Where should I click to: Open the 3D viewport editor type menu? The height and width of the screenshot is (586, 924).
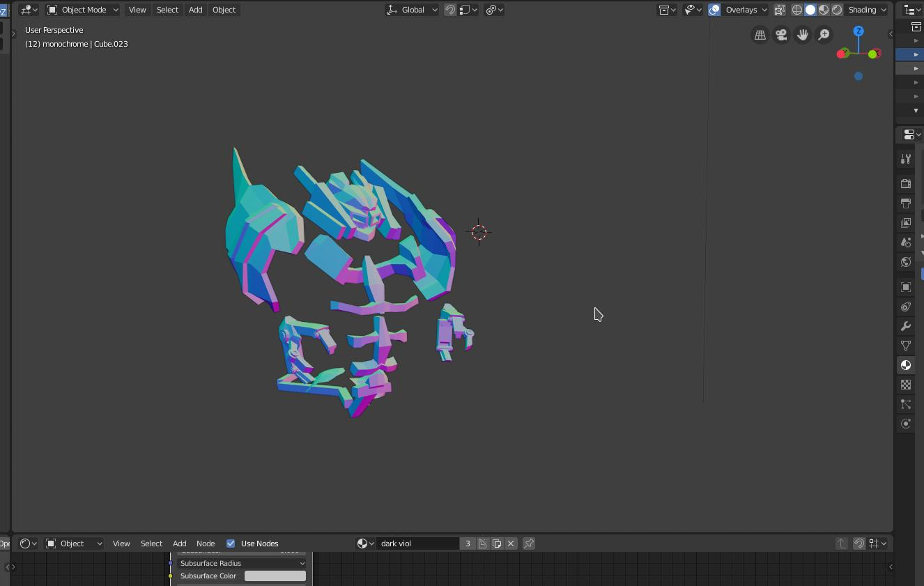29,10
